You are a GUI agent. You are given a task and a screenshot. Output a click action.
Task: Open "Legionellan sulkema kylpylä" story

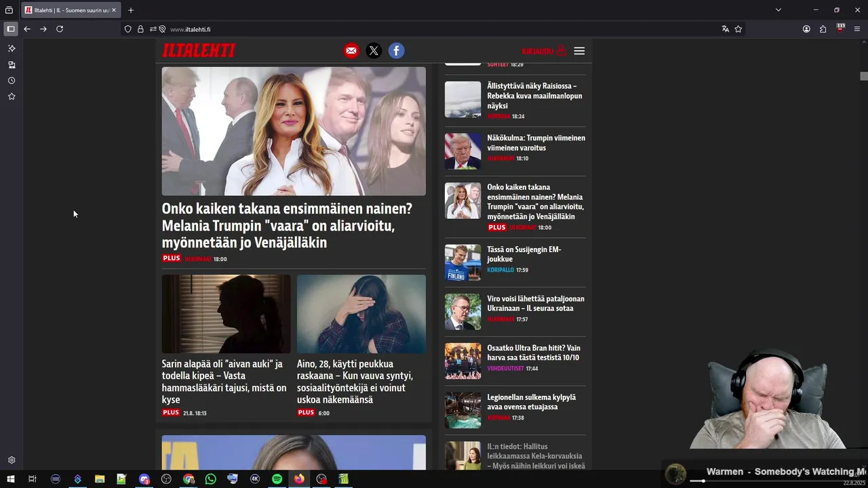(x=531, y=402)
